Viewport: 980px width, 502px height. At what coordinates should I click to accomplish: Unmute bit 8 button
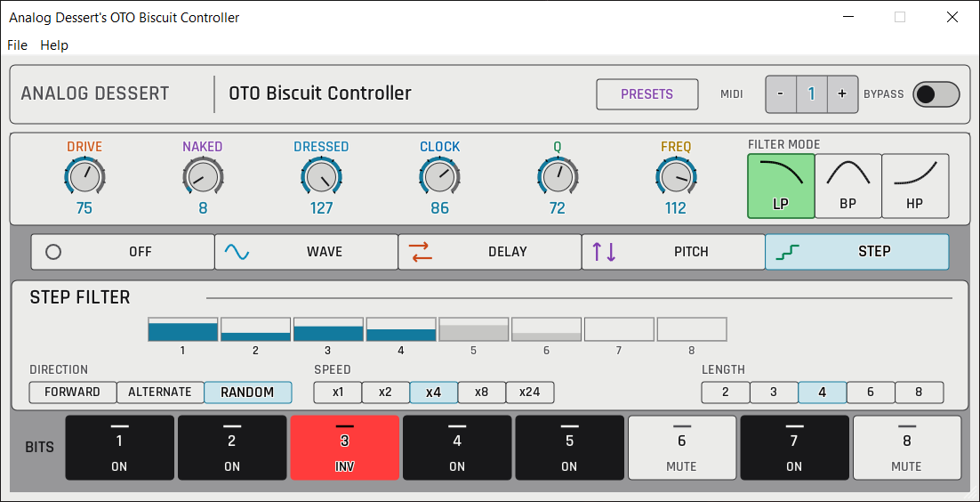(x=907, y=448)
